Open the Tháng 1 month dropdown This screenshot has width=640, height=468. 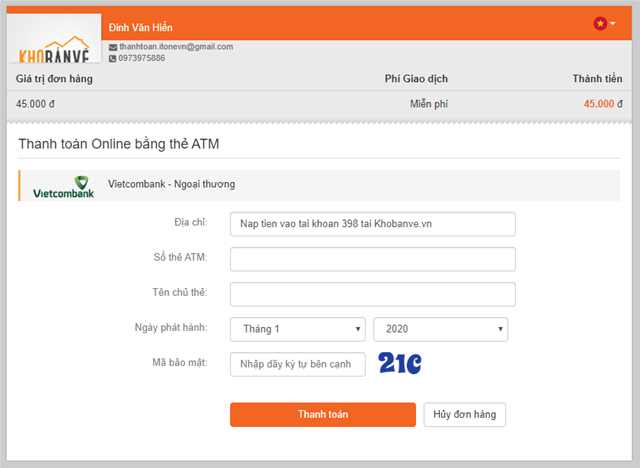point(298,329)
